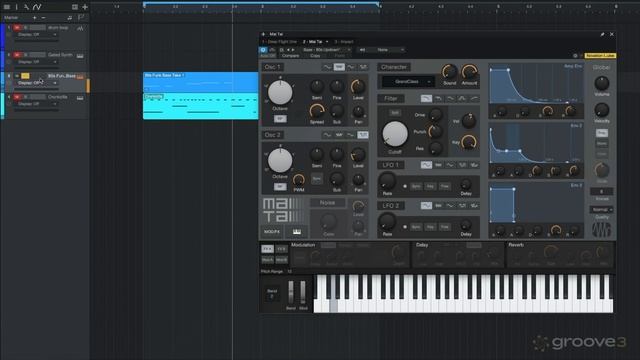Toggle the RP button under Osc 1 Octave
Screen dimensions: 640x360
tap(280, 119)
